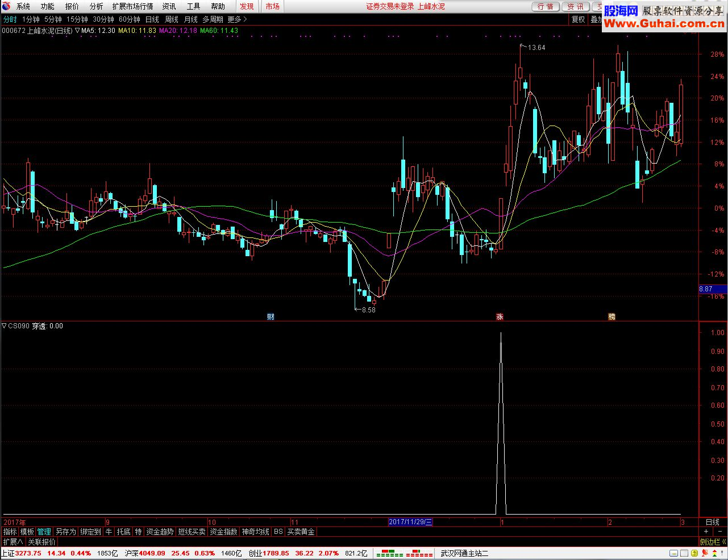Click the 日线 label at bottom right
The image size is (728, 560).
[x=713, y=522]
